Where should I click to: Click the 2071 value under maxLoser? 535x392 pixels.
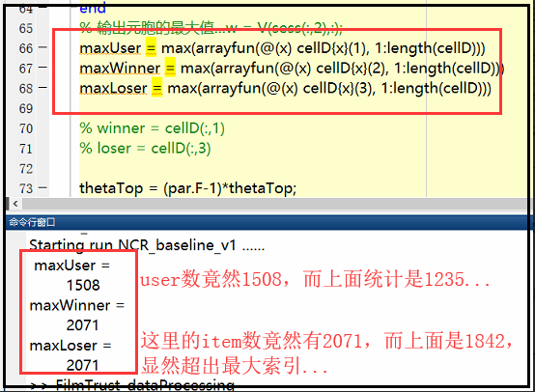click(x=83, y=365)
